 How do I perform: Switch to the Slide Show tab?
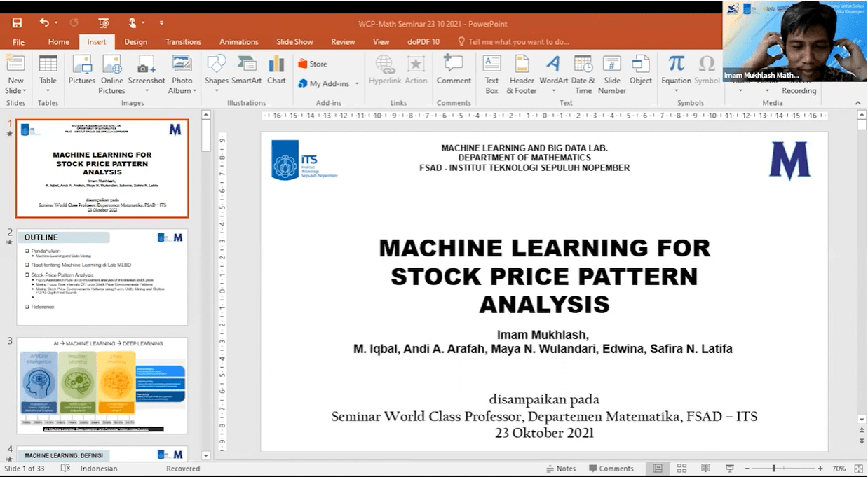[294, 42]
